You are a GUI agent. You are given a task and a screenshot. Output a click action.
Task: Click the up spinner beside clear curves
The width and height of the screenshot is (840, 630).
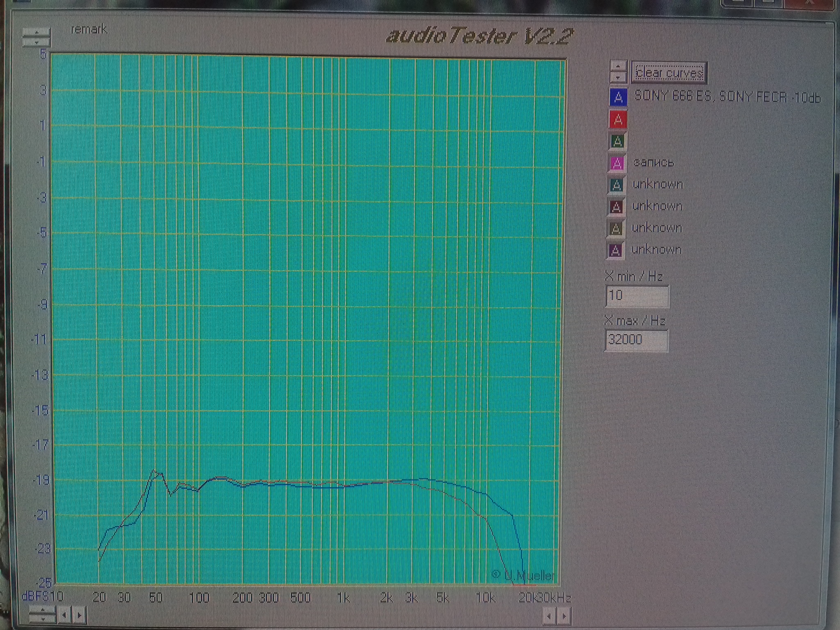618,66
